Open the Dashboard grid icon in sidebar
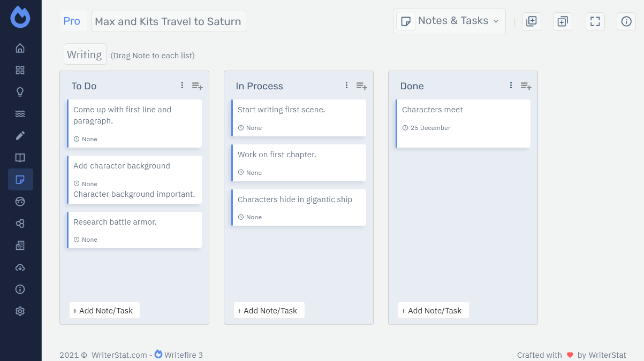Screen dimensions: 644x361 coord(20,70)
